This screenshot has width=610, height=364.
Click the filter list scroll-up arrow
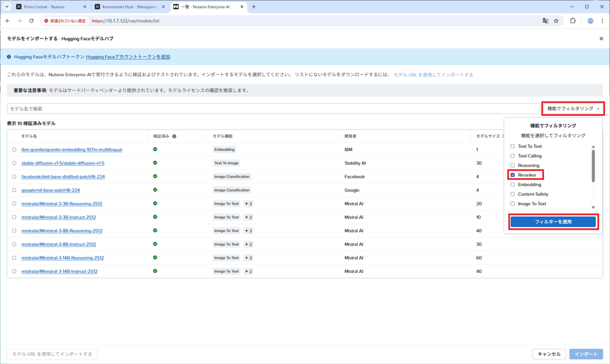pyautogui.click(x=593, y=147)
